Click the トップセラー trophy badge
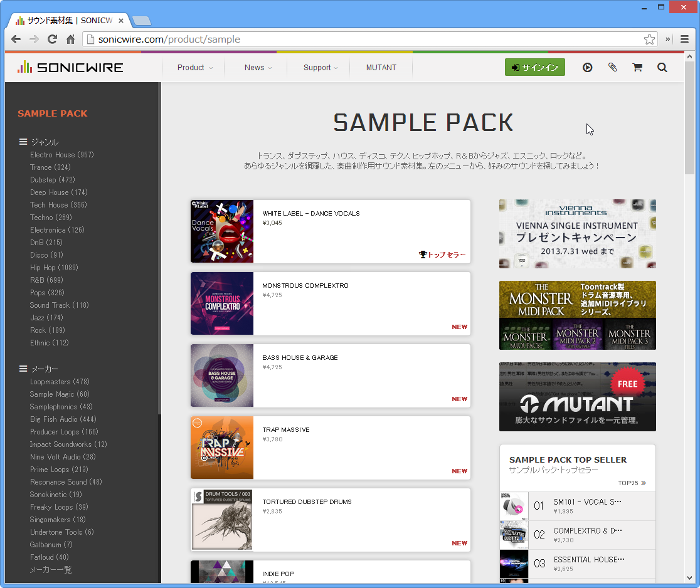Viewport: 700px width, 588px height. [x=442, y=255]
